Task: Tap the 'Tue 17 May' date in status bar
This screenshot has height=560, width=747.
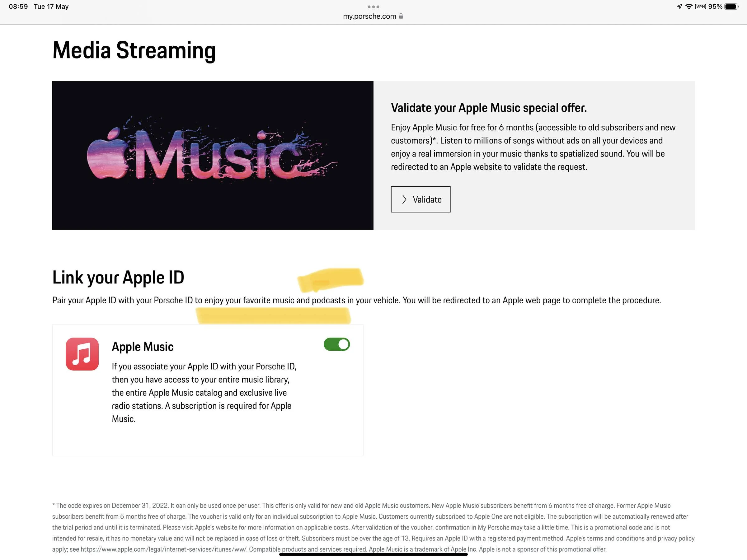Action: coord(51,7)
